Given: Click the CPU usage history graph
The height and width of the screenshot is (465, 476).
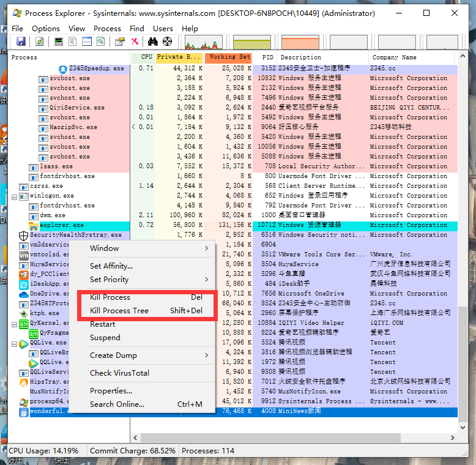Looking at the screenshot, I should pos(204,42).
